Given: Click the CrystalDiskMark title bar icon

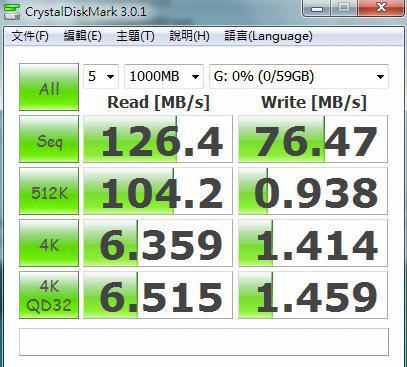Looking at the screenshot, I should coord(11,11).
